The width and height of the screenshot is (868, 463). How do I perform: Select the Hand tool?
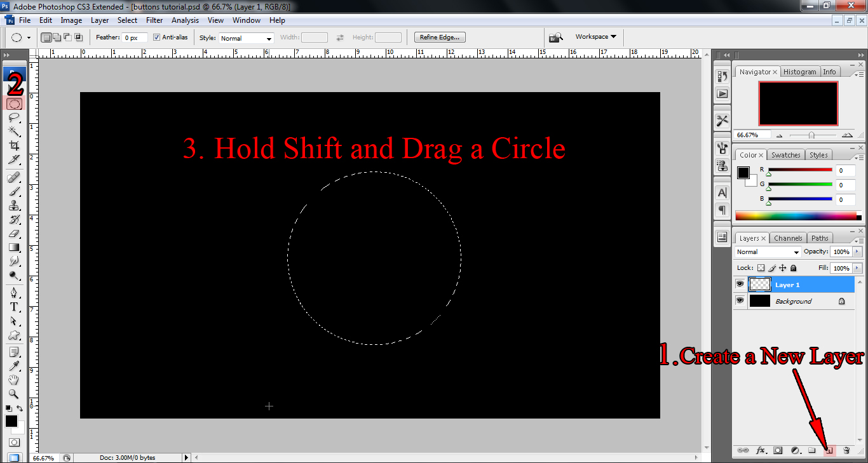(x=14, y=380)
